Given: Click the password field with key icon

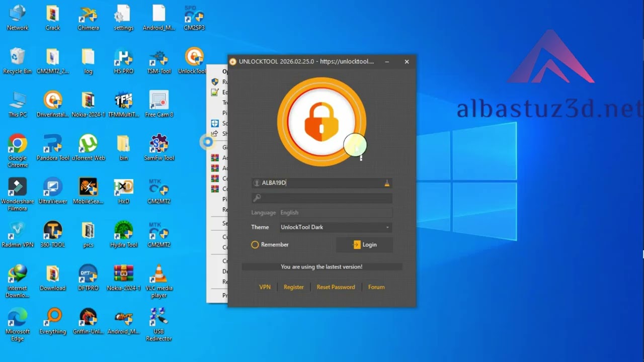Looking at the screenshot, I should [322, 198].
